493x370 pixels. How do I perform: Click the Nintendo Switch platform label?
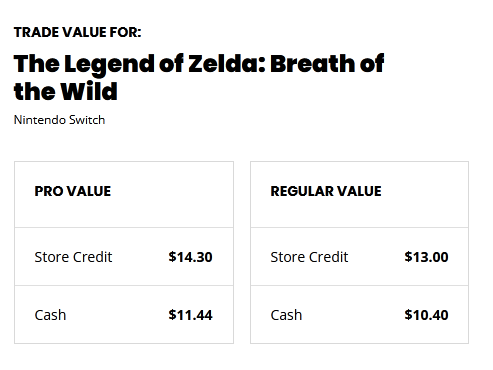pyautogui.click(x=59, y=120)
